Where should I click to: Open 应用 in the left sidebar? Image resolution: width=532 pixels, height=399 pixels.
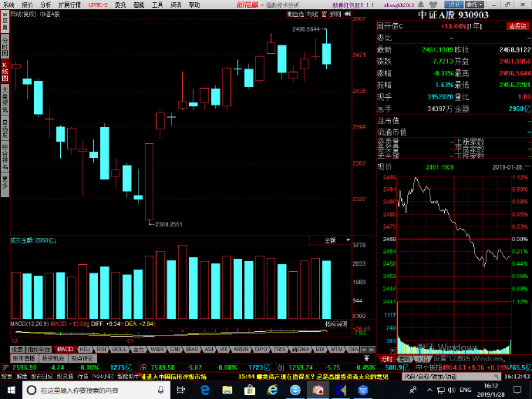point(5,22)
